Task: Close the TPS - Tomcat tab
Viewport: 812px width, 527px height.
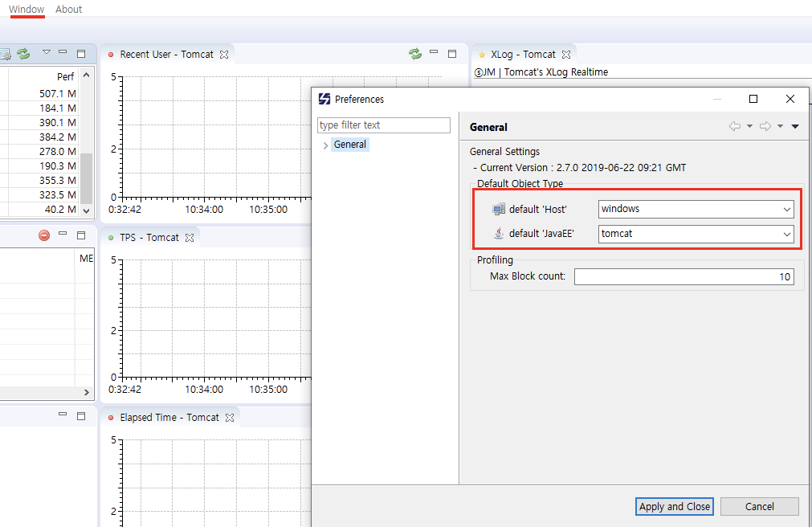Action: tap(190, 237)
